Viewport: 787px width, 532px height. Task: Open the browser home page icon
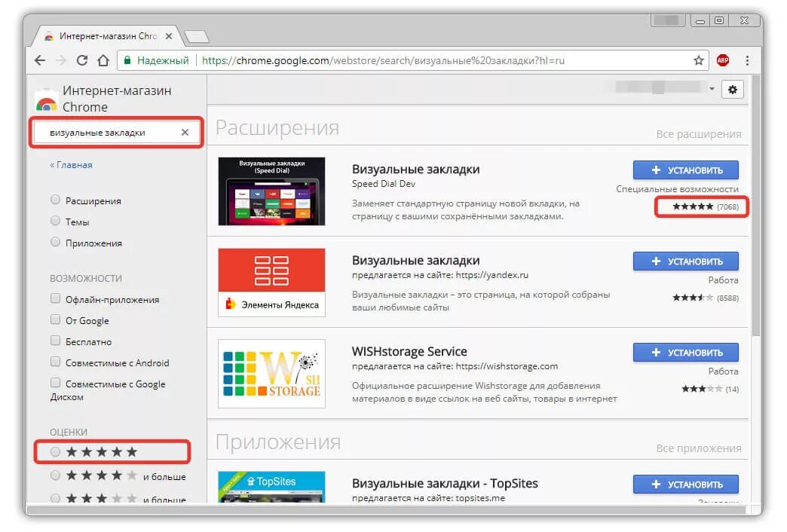[x=103, y=61]
